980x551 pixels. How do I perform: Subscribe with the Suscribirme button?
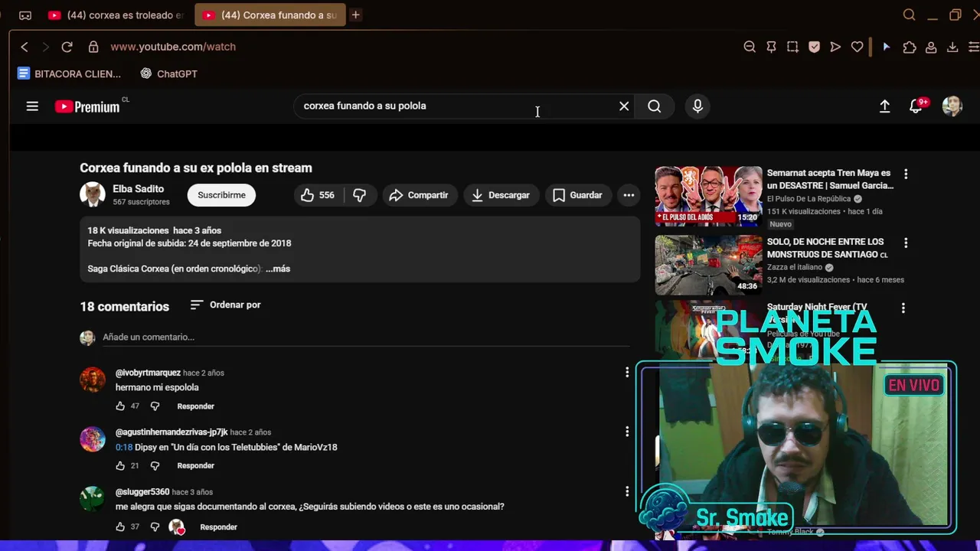(221, 195)
